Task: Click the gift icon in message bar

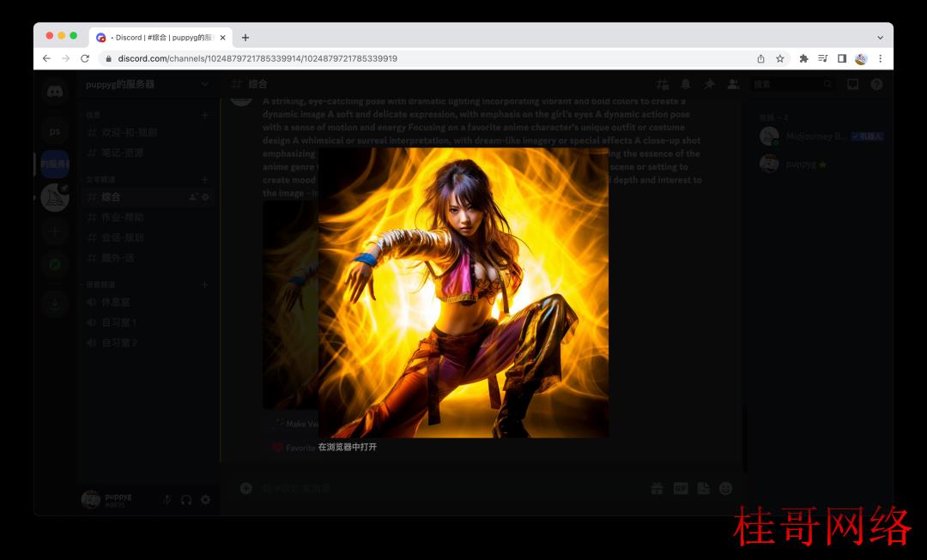Action: coord(657,489)
